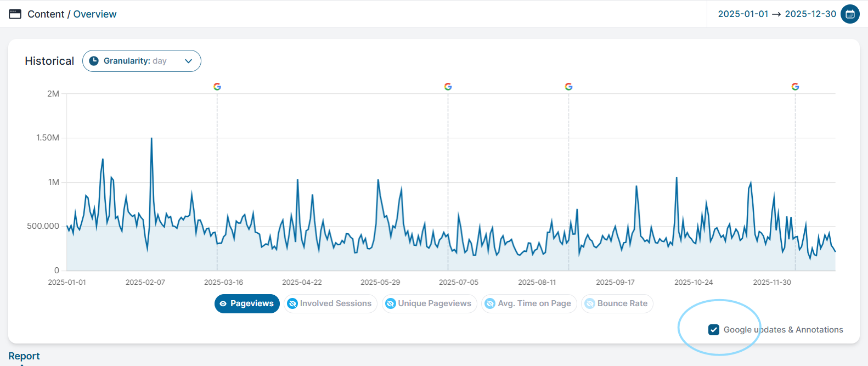Viewport: 868px width, 366px height.
Task: Click the 2025-09-17 x-axis label
Action: (616, 282)
